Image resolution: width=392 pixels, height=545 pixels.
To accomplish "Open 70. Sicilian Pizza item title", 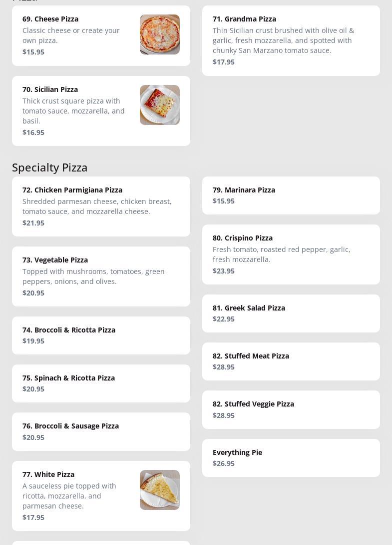I will point(50,89).
